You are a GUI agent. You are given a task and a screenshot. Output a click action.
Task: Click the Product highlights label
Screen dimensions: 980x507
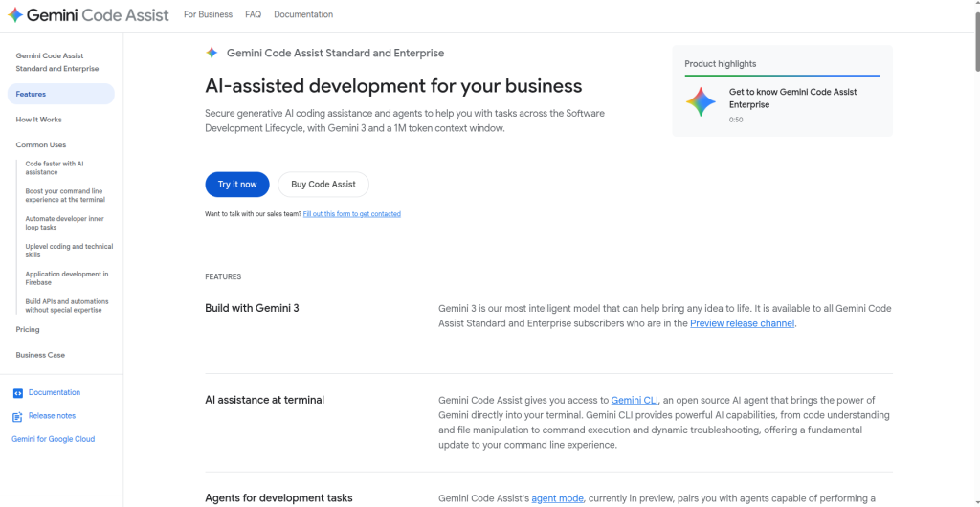(720, 64)
